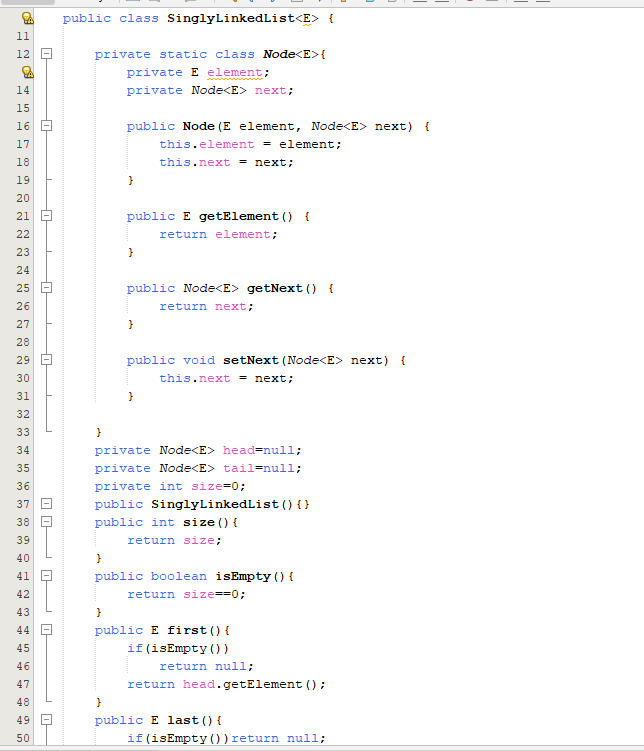The height and width of the screenshot is (751, 644).
Task: Click the constructor name 'Node' on line 16
Action: click(198, 126)
